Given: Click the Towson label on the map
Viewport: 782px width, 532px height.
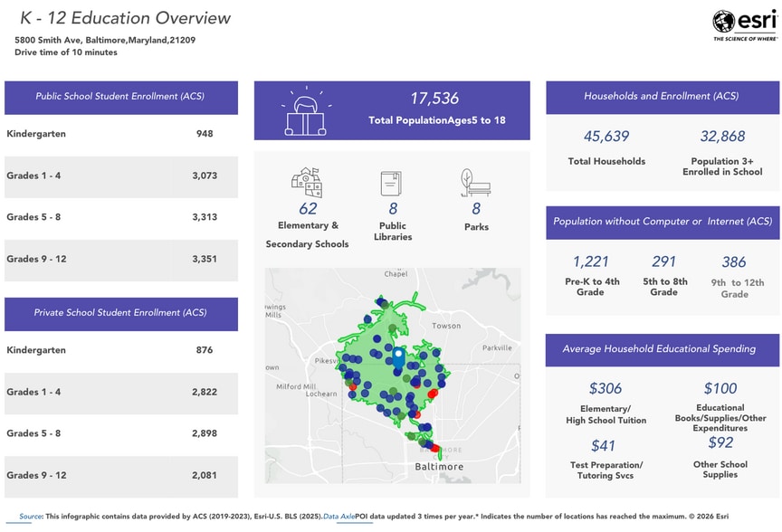Looking at the screenshot, I should [x=446, y=326].
